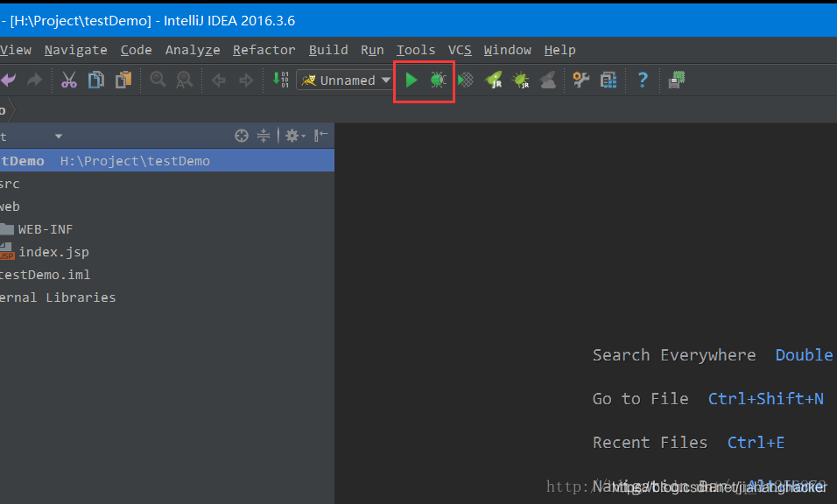The height and width of the screenshot is (504, 837).
Task: Debug with JRebel bug icon
Action: pos(520,80)
